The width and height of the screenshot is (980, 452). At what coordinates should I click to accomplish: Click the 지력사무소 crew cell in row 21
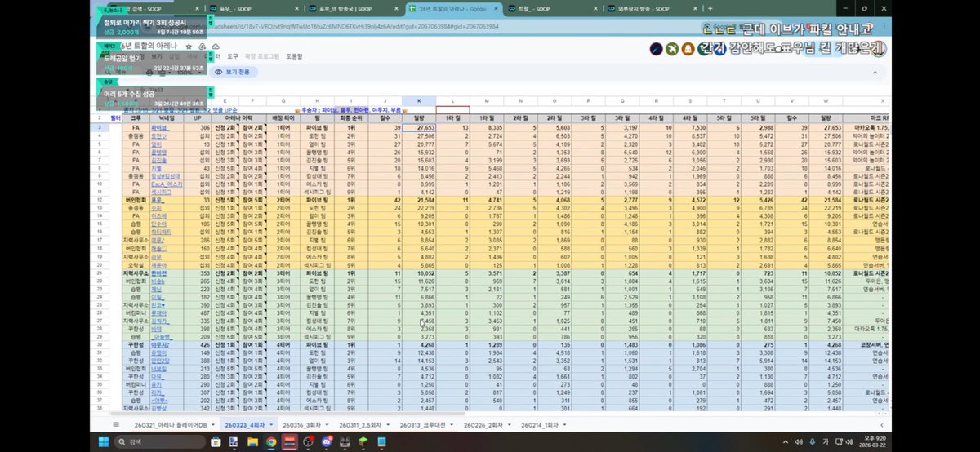pyautogui.click(x=136, y=272)
